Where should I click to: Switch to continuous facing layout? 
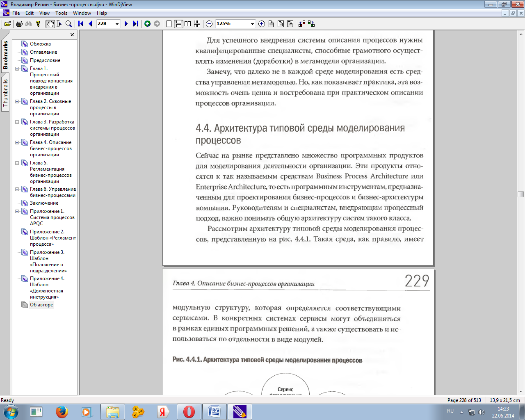point(197,24)
